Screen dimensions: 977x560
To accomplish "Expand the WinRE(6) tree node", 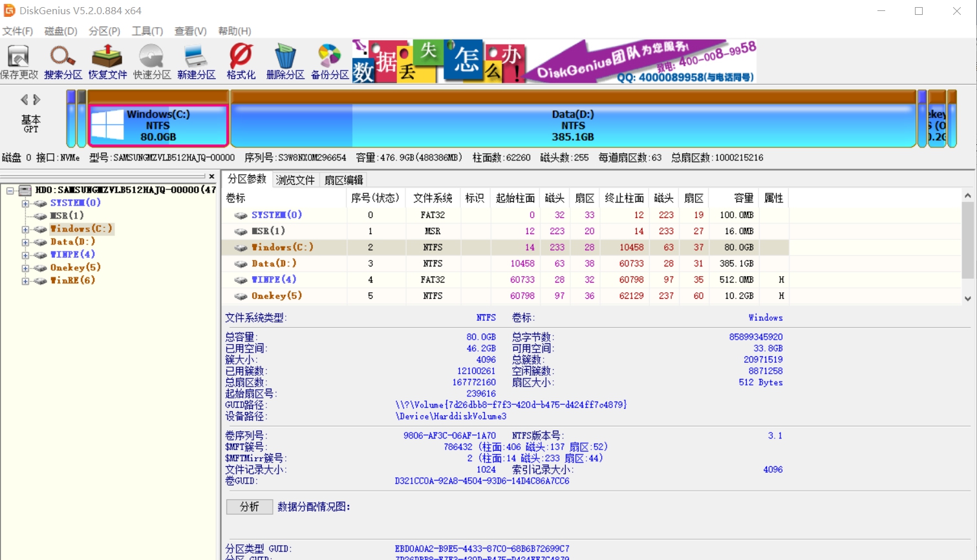I will pos(25,281).
